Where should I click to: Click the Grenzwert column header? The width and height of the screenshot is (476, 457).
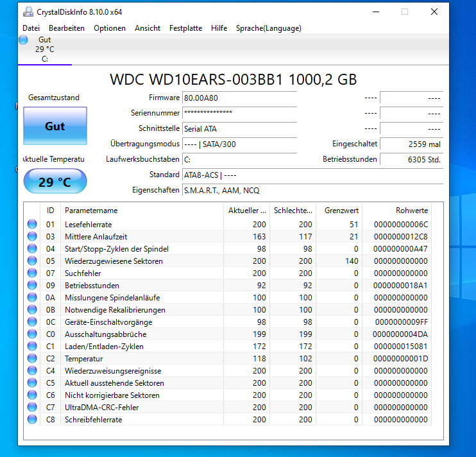click(x=339, y=211)
